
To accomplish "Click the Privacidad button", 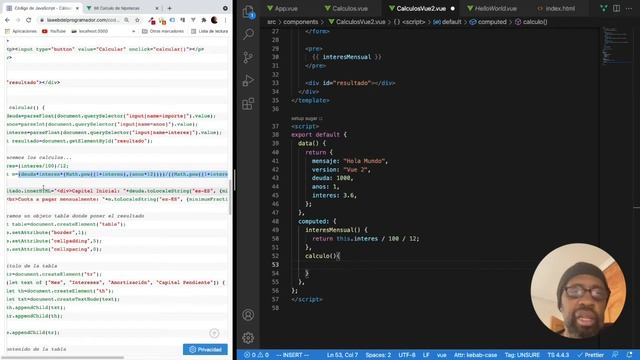I will pos(205,349).
